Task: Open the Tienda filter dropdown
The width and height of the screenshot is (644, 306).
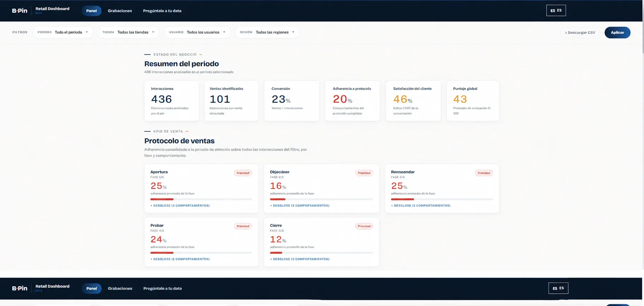Action: (128, 32)
